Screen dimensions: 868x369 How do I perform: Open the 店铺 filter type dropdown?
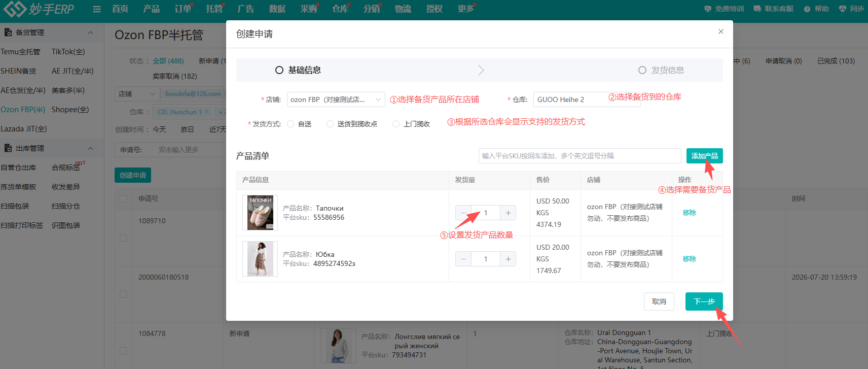pyautogui.click(x=137, y=94)
